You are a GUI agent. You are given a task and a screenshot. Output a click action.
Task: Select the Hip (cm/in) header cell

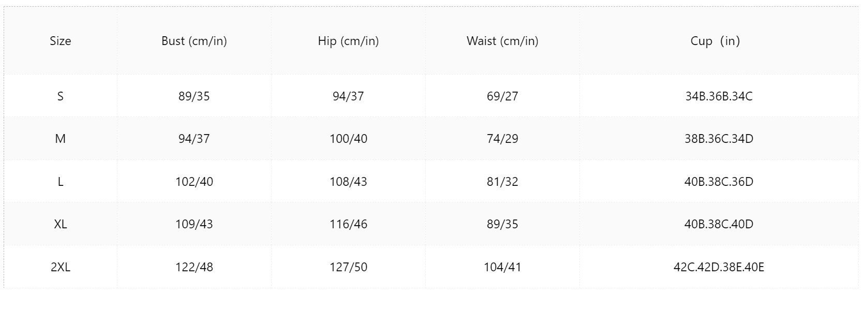348,41
